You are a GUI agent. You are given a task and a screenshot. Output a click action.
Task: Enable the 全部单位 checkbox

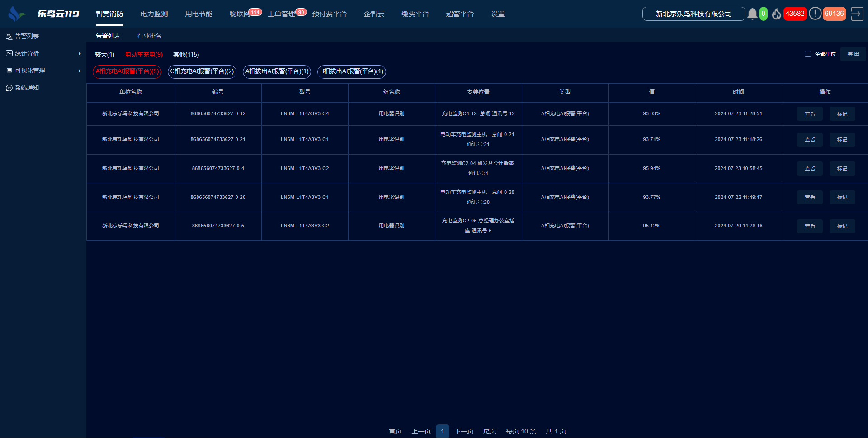(807, 54)
